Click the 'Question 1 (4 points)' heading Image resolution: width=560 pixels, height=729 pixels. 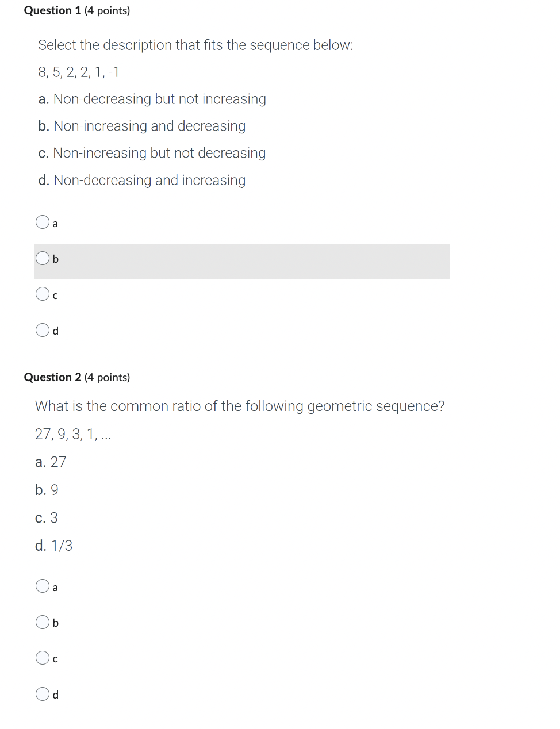click(x=76, y=10)
